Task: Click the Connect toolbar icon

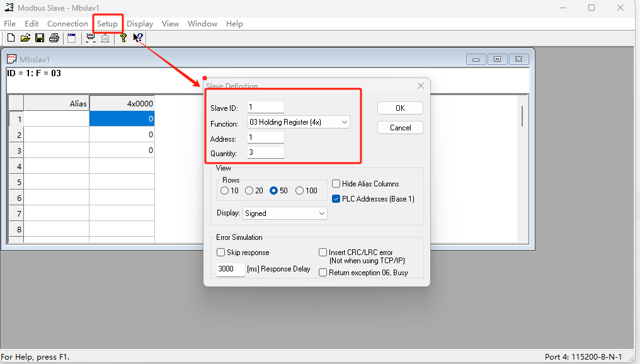Action: click(x=91, y=38)
